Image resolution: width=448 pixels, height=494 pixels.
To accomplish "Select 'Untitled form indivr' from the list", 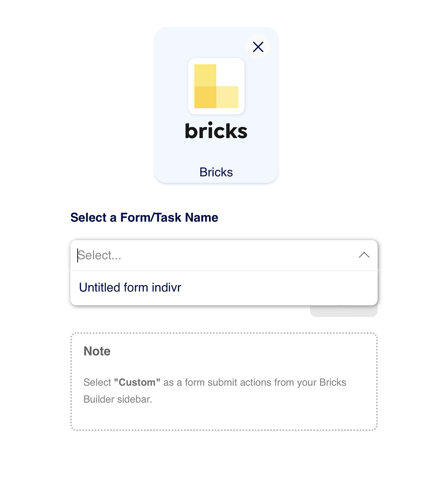I will pos(129,287).
